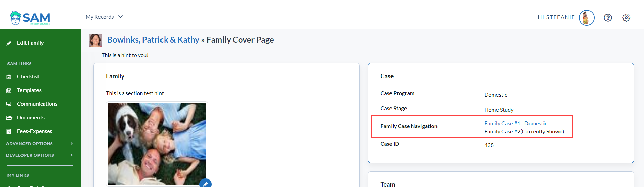Click the small profile photo beside family name

pos(95,40)
